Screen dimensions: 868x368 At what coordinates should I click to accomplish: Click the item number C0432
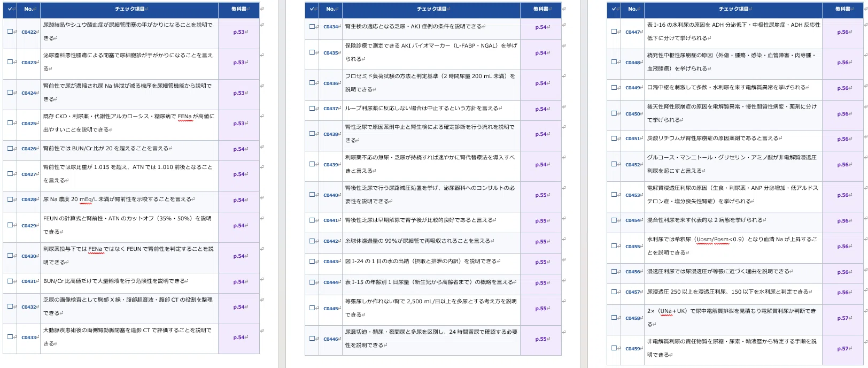(28, 307)
